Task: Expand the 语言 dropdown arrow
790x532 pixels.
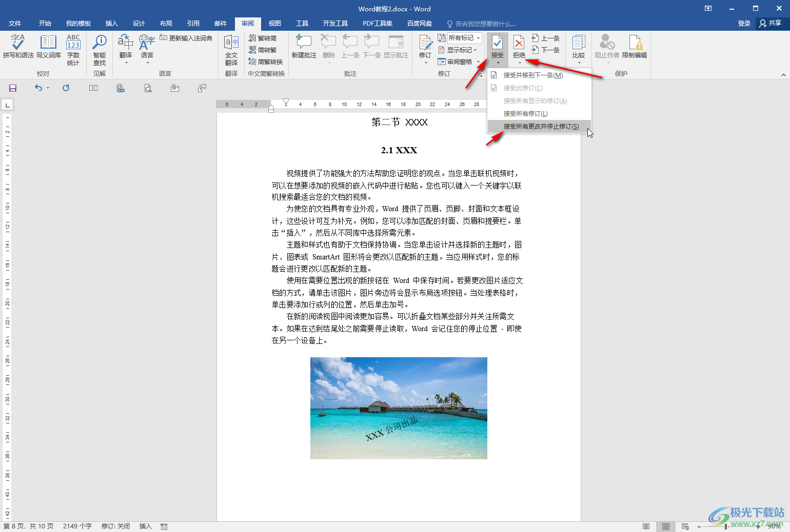Action: point(148,63)
